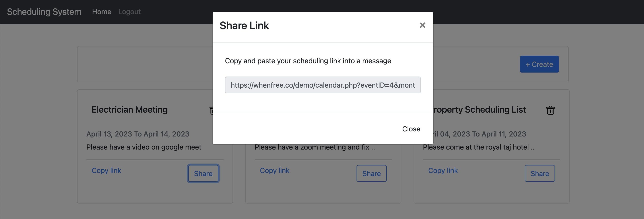Click the Property Scheduling List card title
This screenshot has height=219, width=644.
tap(479, 110)
